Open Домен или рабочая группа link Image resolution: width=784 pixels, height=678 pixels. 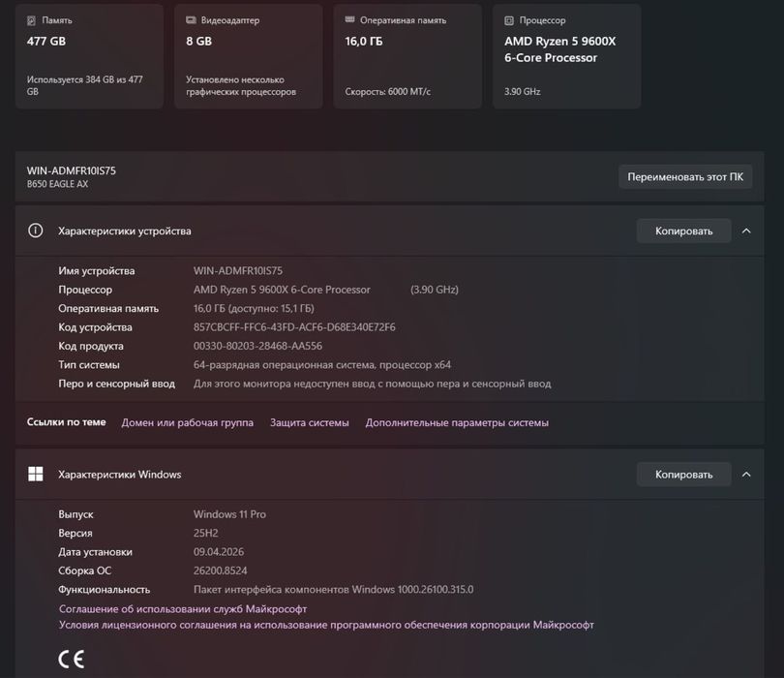click(x=188, y=422)
